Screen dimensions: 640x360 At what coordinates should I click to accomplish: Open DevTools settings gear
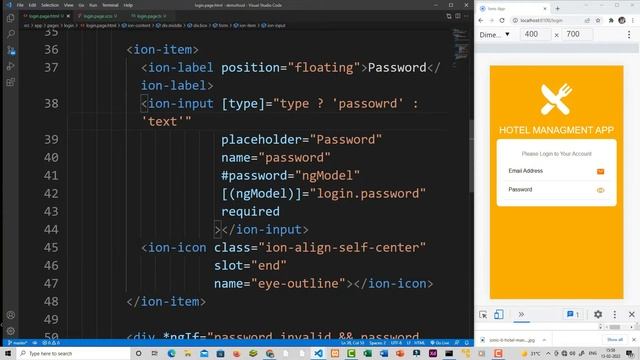[x=598, y=314]
